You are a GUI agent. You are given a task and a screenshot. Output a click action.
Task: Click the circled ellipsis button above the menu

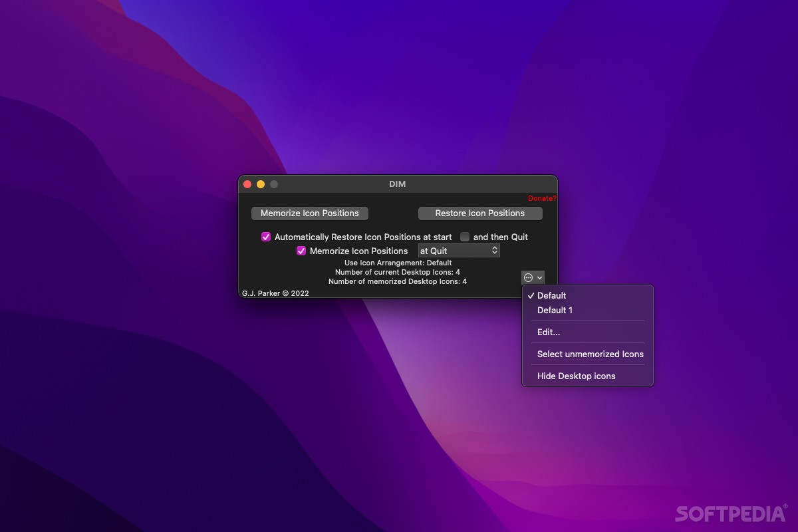click(x=529, y=277)
